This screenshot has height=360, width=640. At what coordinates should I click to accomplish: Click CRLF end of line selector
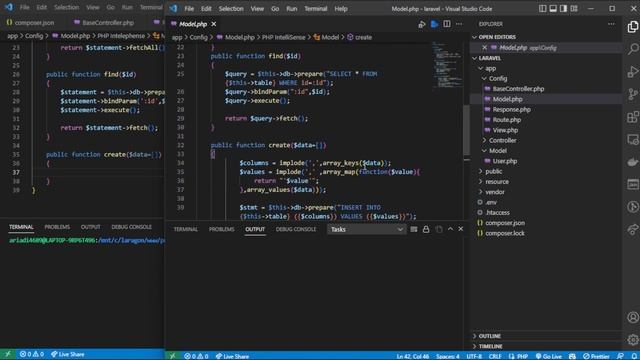495,356
